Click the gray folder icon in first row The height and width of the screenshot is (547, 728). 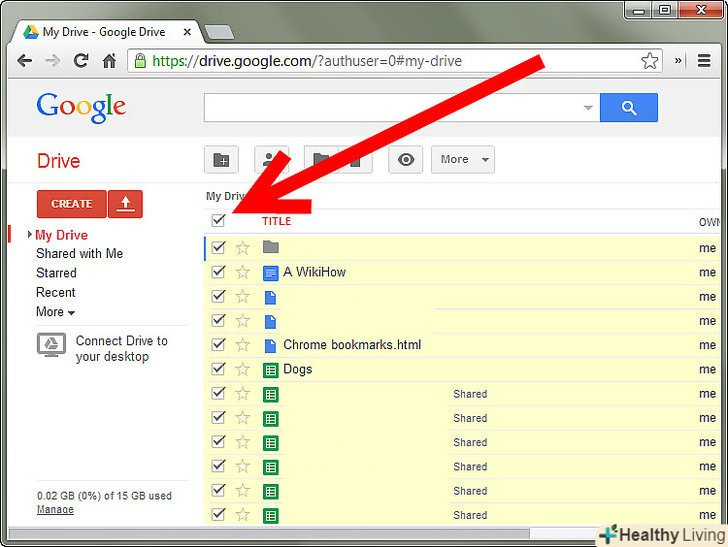(x=271, y=247)
